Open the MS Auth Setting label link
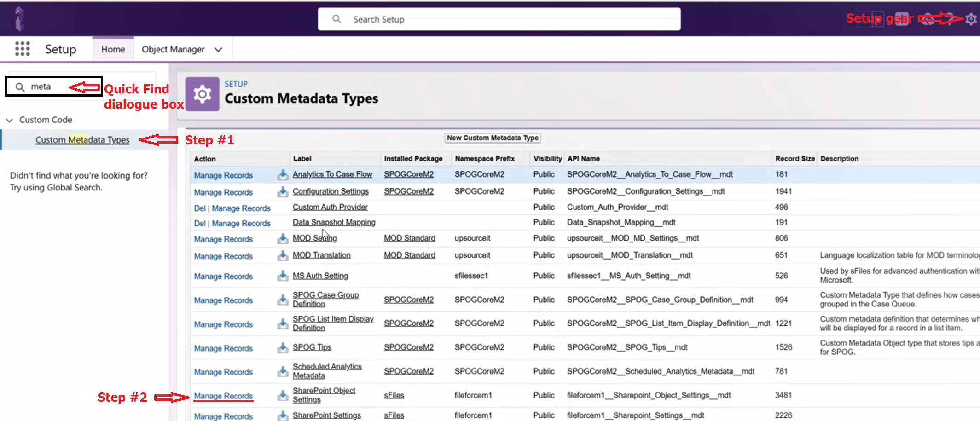The image size is (980, 421). pyautogui.click(x=320, y=276)
